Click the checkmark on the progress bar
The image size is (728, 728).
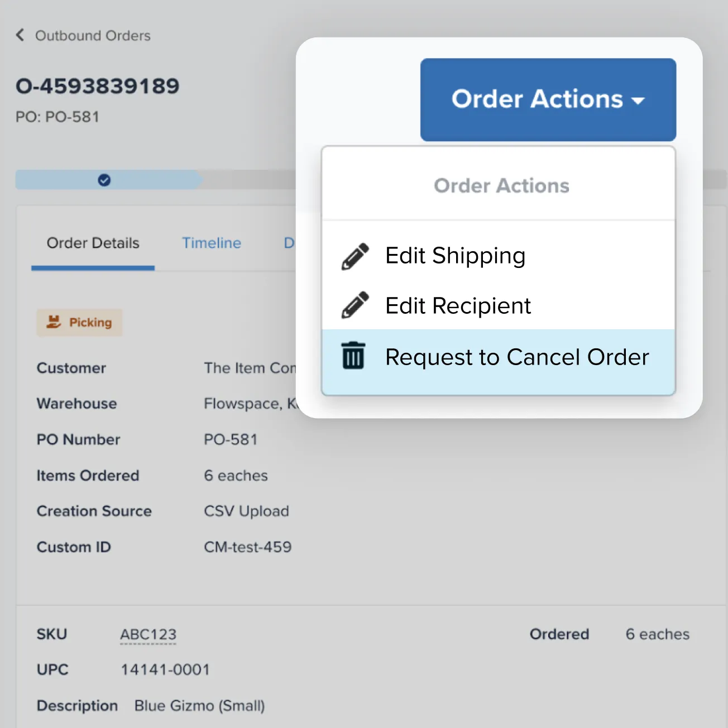(x=104, y=180)
